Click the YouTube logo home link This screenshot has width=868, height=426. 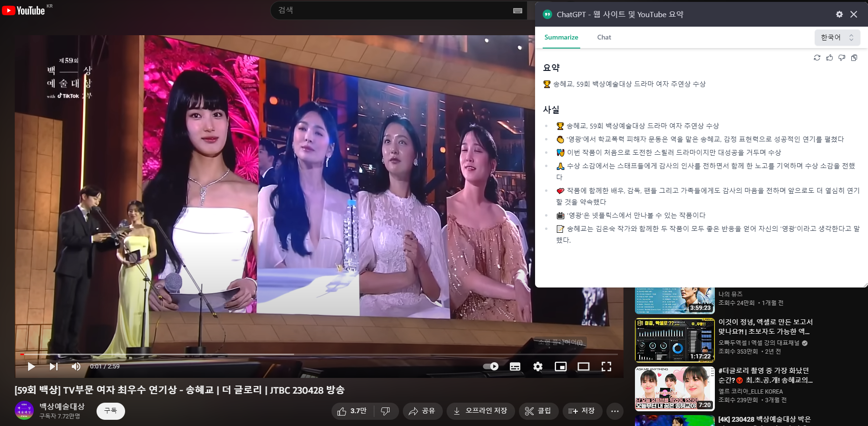point(24,10)
